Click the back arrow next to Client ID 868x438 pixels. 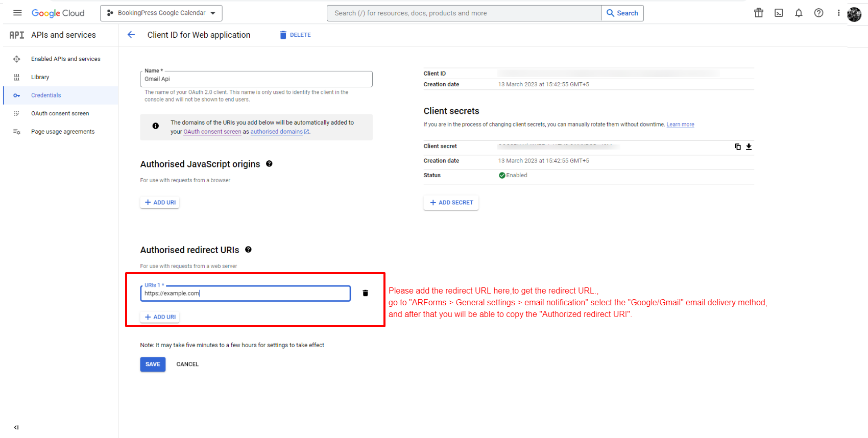(131, 35)
